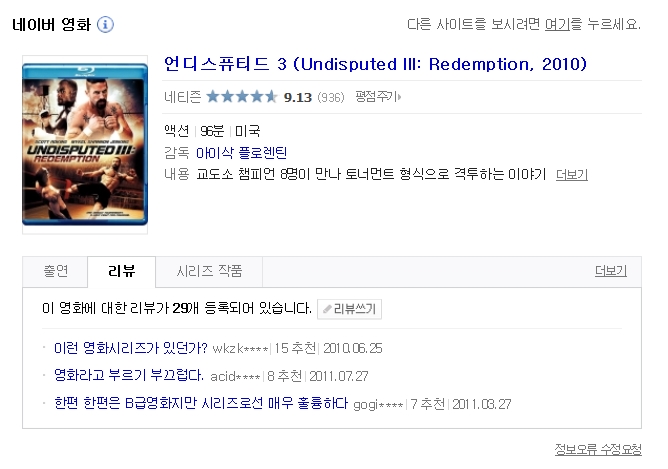This screenshot has height=469, width=668.
Task: Click 평점주기 to rate the movie
Action: tap(378, 97)
